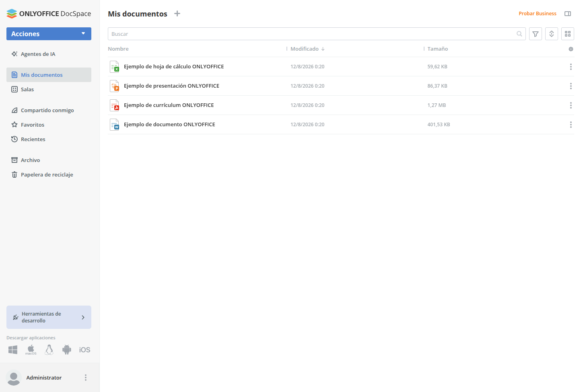Image resolution: width=581 pixels, height=392 pixels.
Task: Open Archivo section
Action: pos(49,160)
